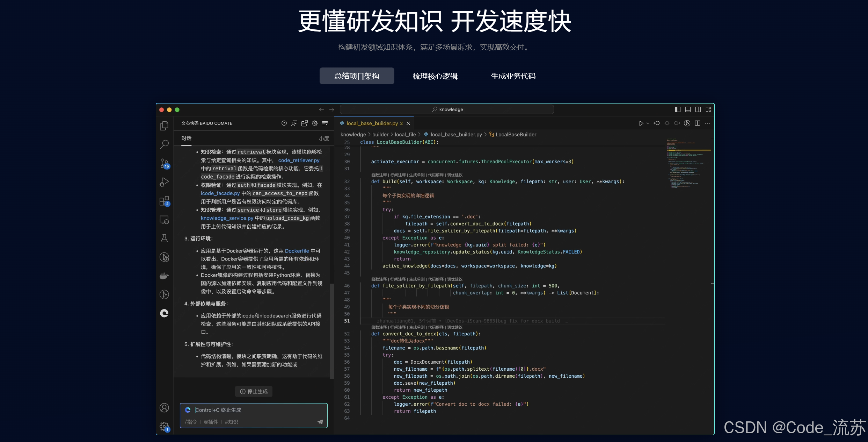Screen dimensions: 868x442
Task: Click the Comate help question-mark icon
Action: [284, 123]
